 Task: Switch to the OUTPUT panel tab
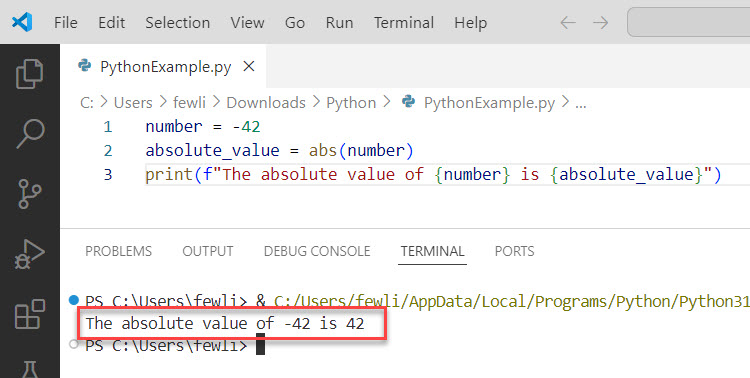208,251
